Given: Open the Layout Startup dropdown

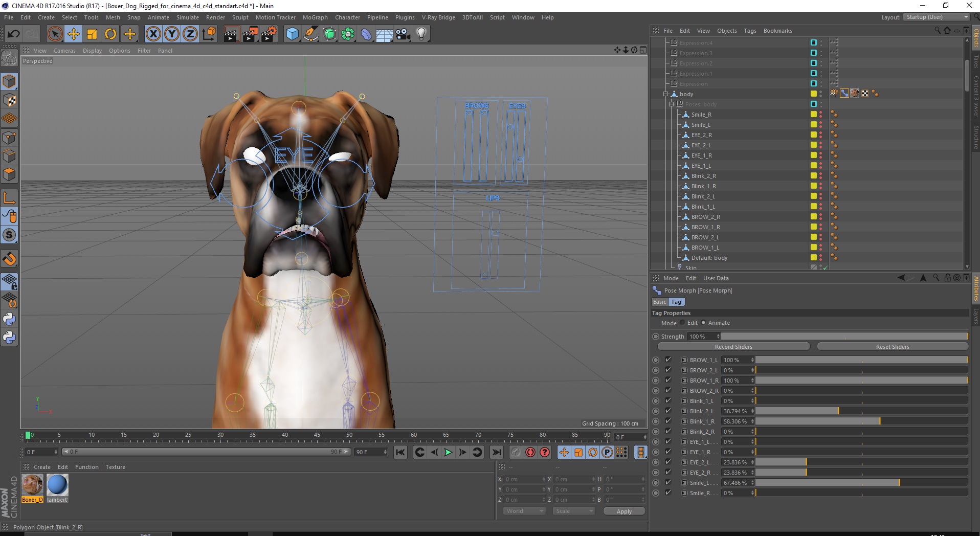Looking at the screenshot, I should coord(936,17).
